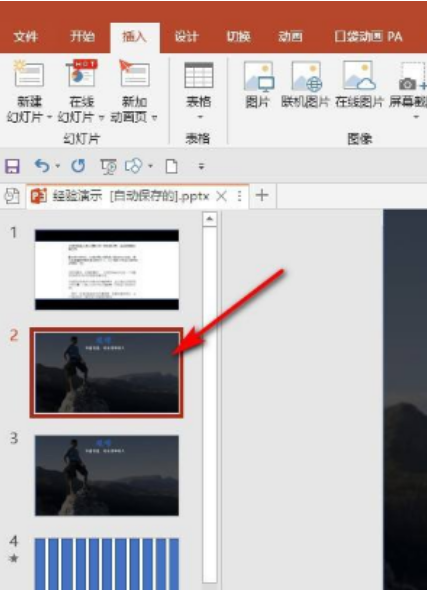The image size is (427, 590).
Task: Switch to the Home (开始) tab
Action: pyautogui.click(x=82, y=36)
